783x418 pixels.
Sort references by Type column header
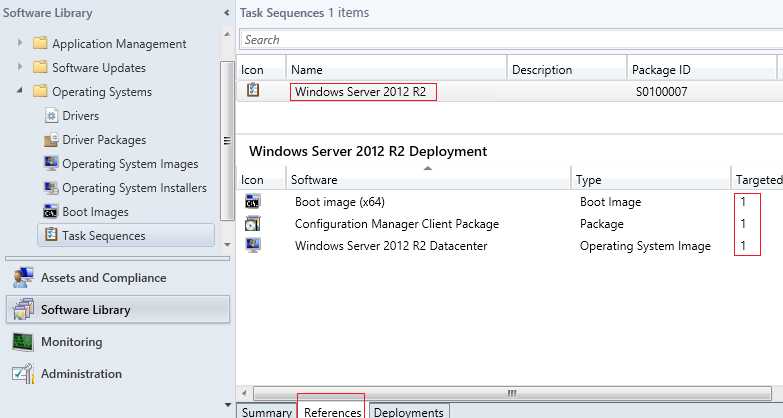click(651, 179)
